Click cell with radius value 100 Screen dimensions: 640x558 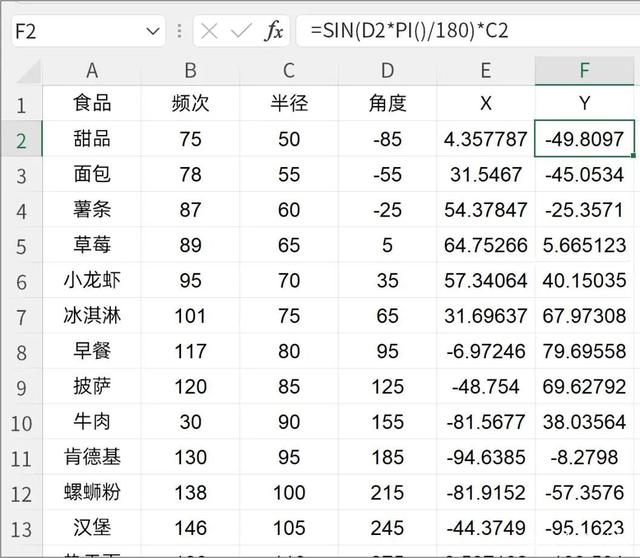point(289,492)
